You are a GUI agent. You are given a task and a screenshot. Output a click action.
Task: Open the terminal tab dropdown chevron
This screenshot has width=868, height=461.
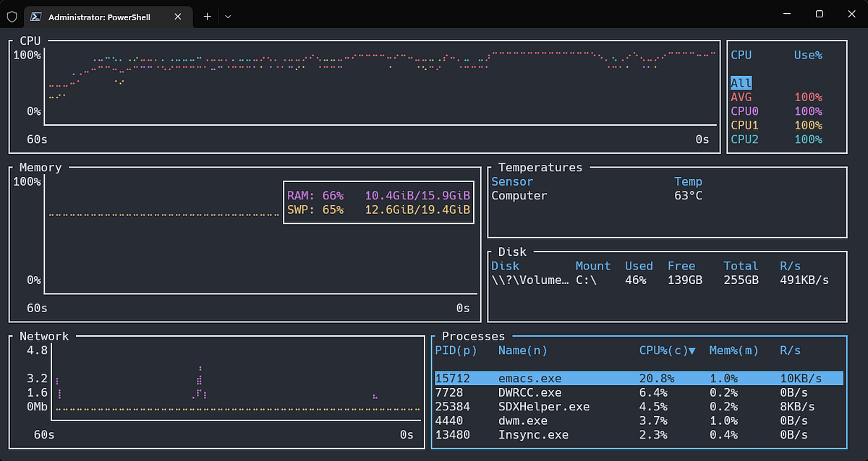coord(228,15)
